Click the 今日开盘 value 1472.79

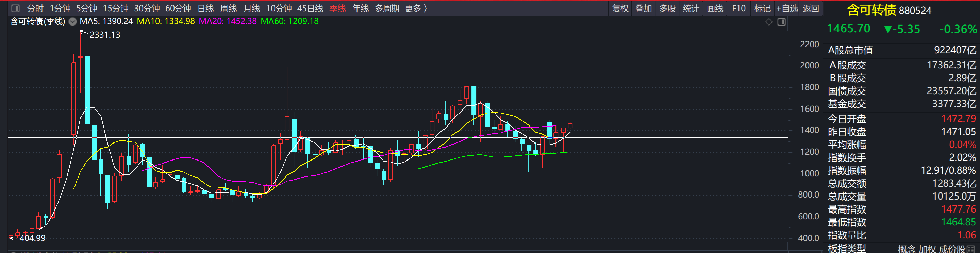coord(959,119)
